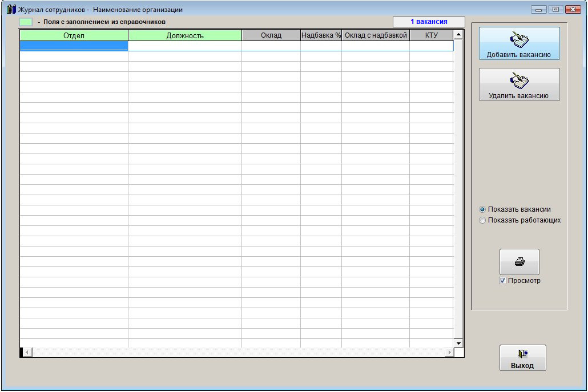Viewport: 588px width, 392px height.
Task: Click the printer icon button
Action: pos(519,261)
